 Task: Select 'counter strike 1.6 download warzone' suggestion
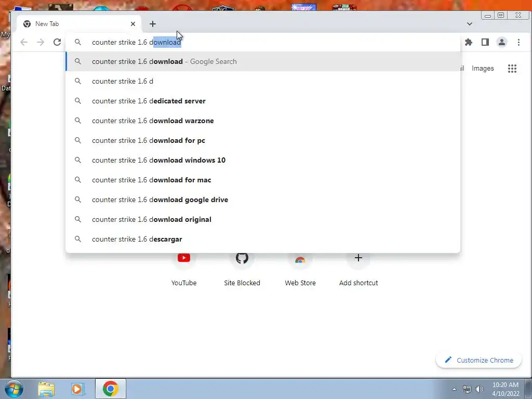[x=263, y=121]
